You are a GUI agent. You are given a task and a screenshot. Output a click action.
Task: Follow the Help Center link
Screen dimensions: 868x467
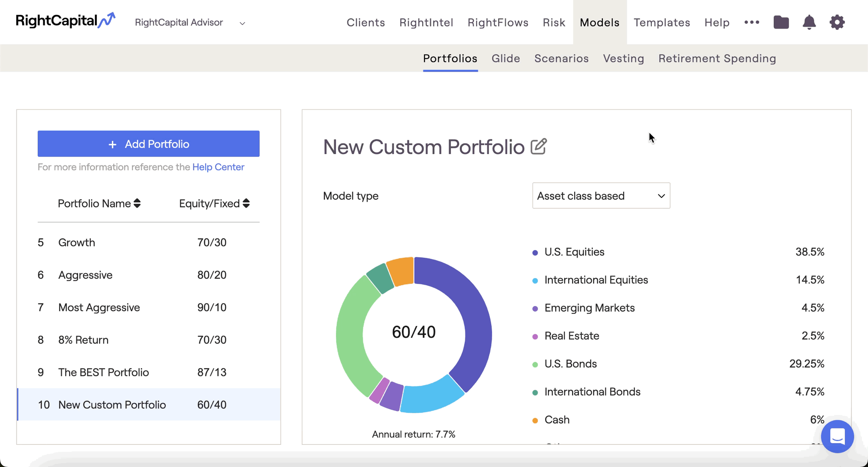tap(218, 167)
